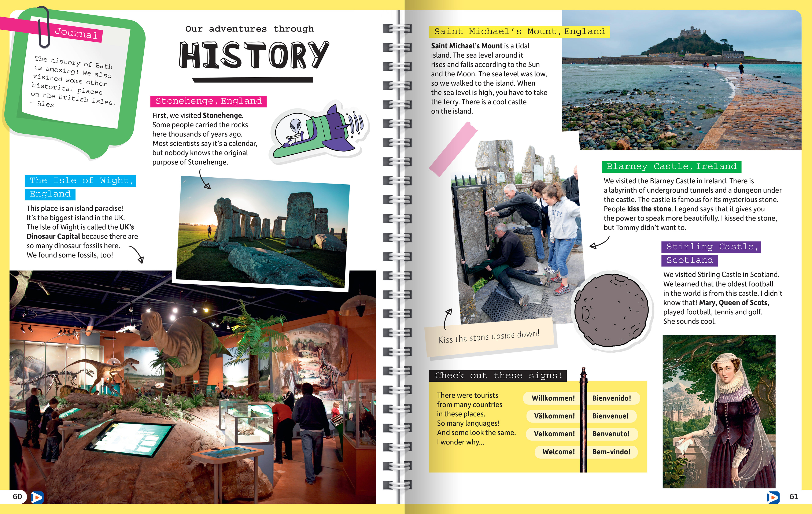Click the play icon beside page 61

pyautogui.click(x=773, y=497)
